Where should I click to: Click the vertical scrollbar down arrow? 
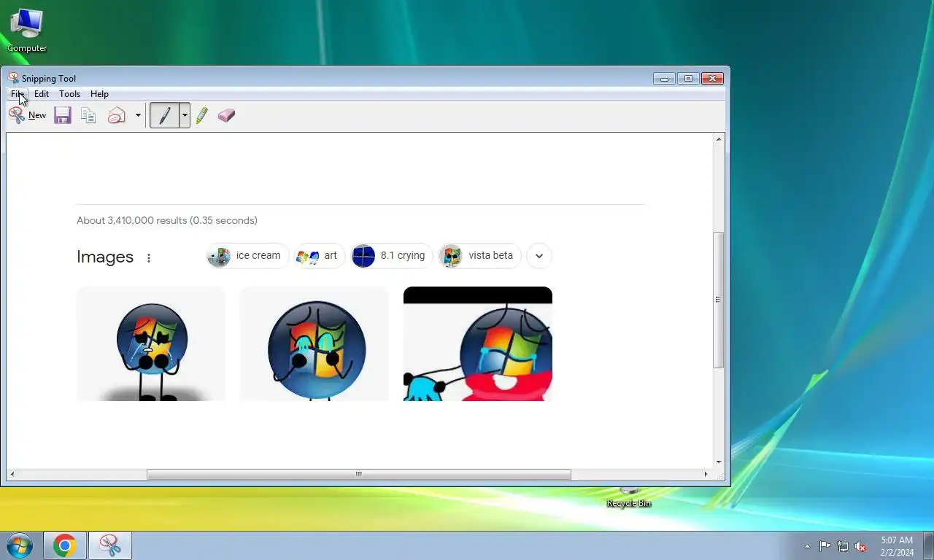tap(719, 462)
